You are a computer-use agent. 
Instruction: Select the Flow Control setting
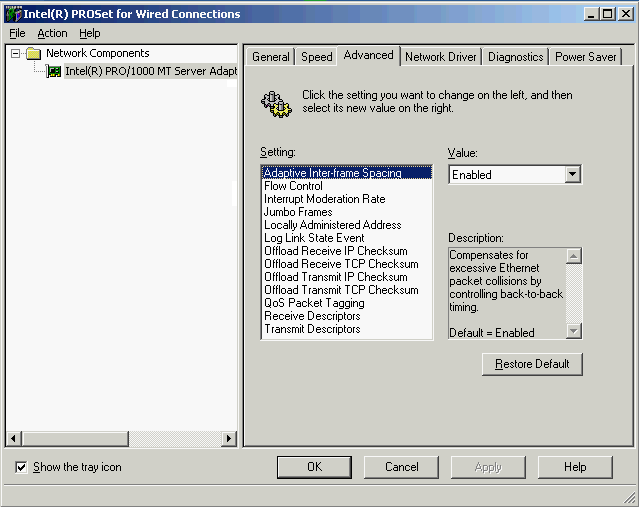coord(347,186)
